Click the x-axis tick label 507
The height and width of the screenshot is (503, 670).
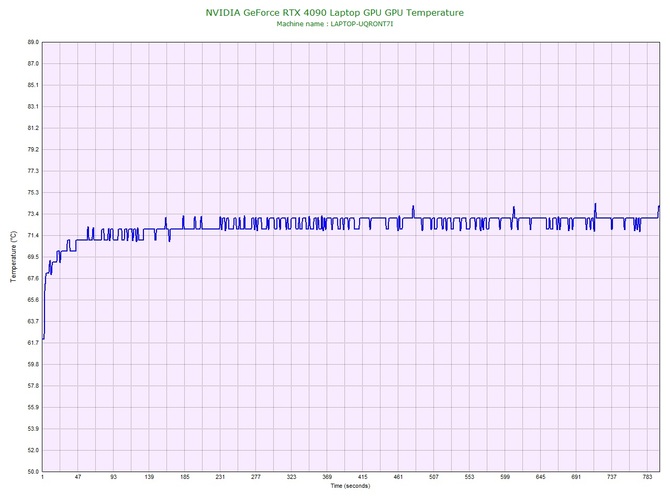tap(434, 477)
